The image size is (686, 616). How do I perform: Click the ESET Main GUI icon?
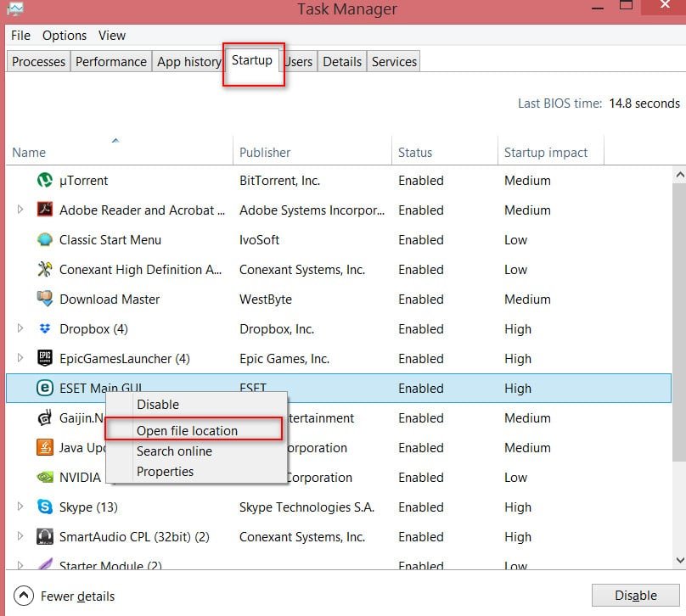point(45,388)
